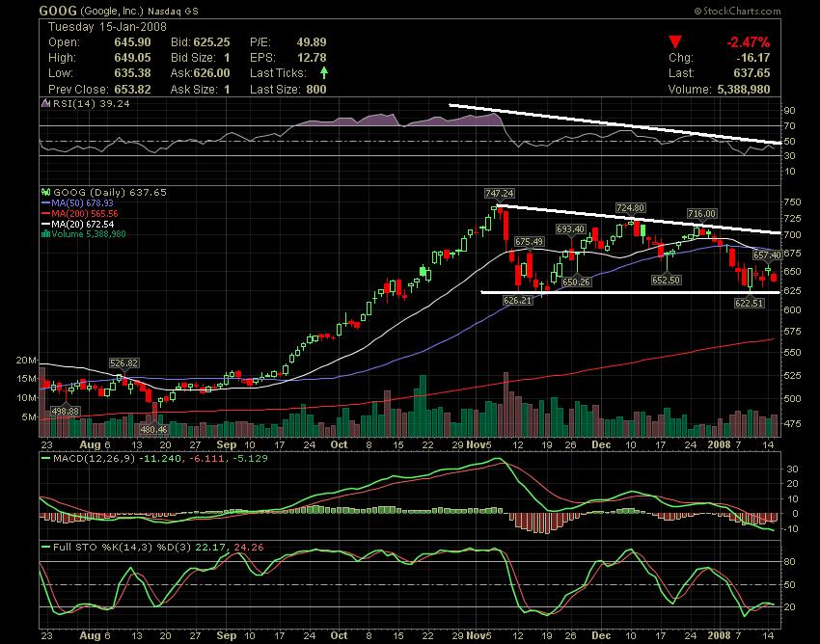Click the MA(200) 565.56 legend entry
820x644 pixels.
click(x=80, y=213)
